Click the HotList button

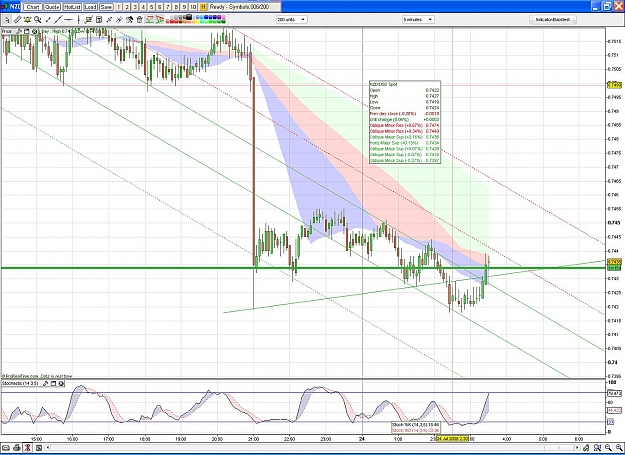click(x=72, y=7)
